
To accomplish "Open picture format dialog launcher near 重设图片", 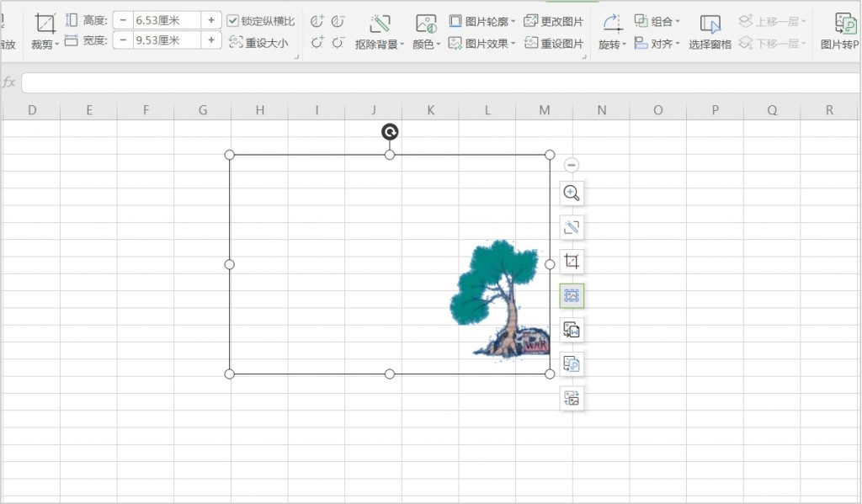I will pos(584,56).
